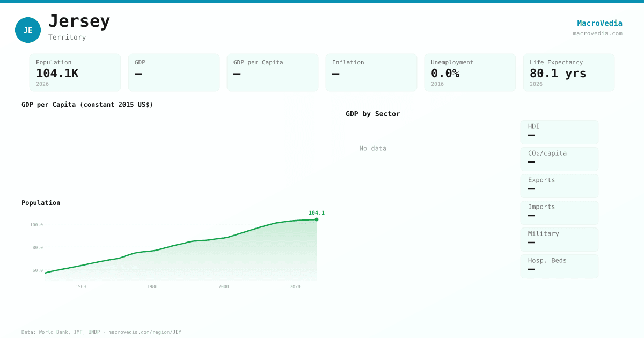Click the Jersey page title
Viewport: 644px width, 338px height.
tap(79, 21)
